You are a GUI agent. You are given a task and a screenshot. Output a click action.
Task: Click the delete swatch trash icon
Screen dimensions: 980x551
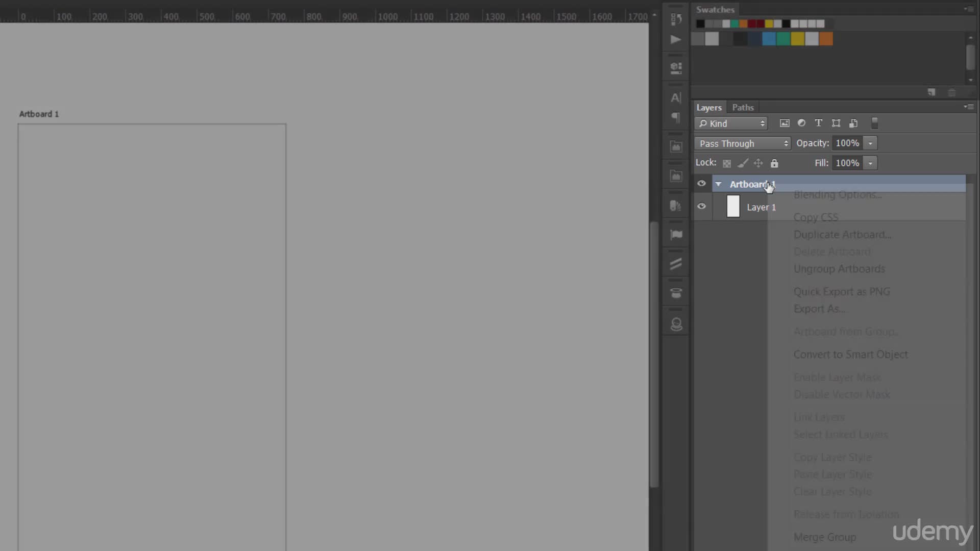click(x=951, y=92)
